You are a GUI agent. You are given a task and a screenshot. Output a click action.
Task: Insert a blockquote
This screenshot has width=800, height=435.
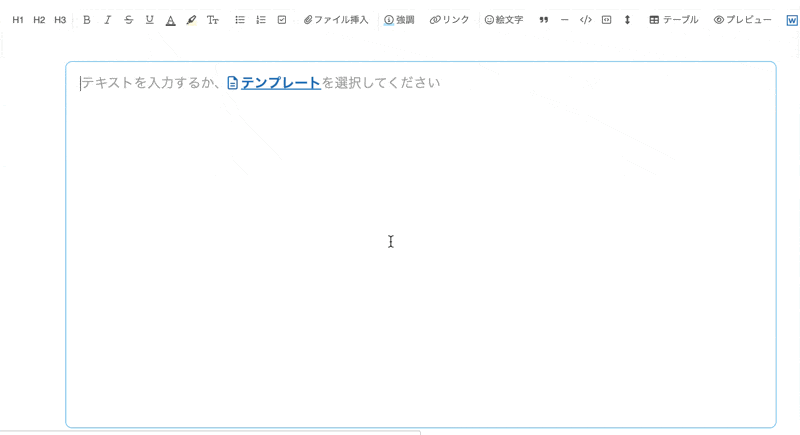(x=544, y=20)
